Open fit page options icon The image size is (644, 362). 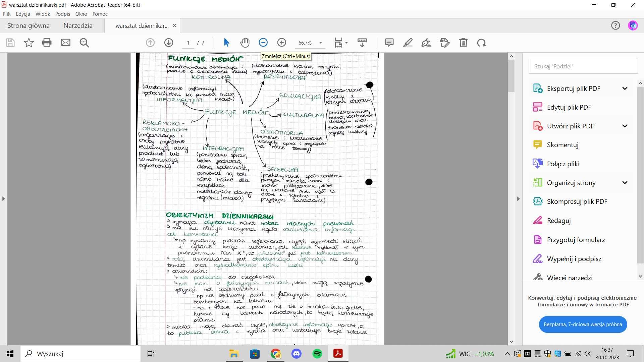[338, 43]
